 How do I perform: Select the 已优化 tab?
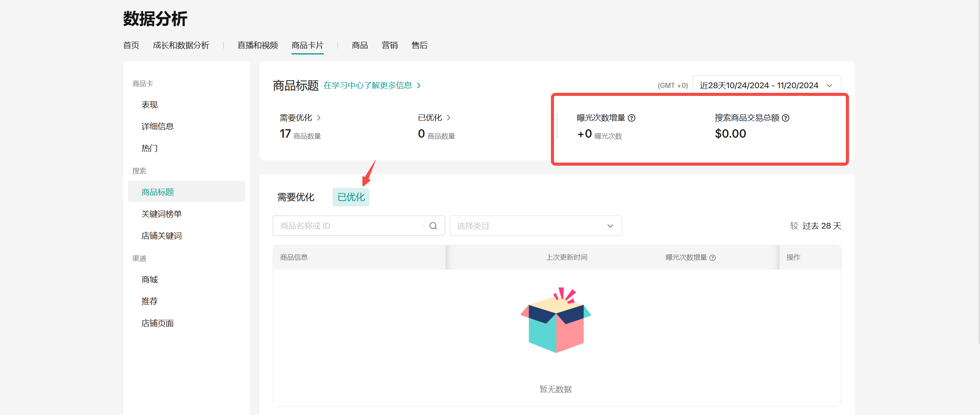click(x=351, y=197)
